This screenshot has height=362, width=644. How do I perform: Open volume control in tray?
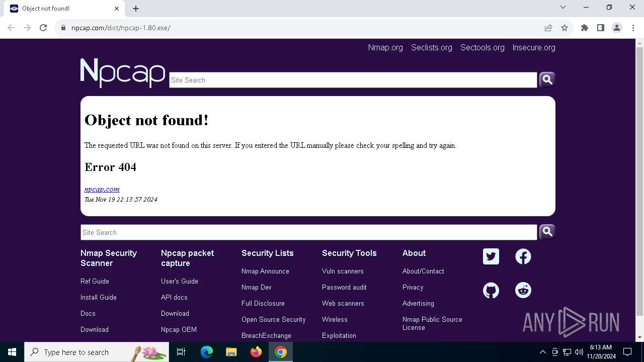point(579,352)
